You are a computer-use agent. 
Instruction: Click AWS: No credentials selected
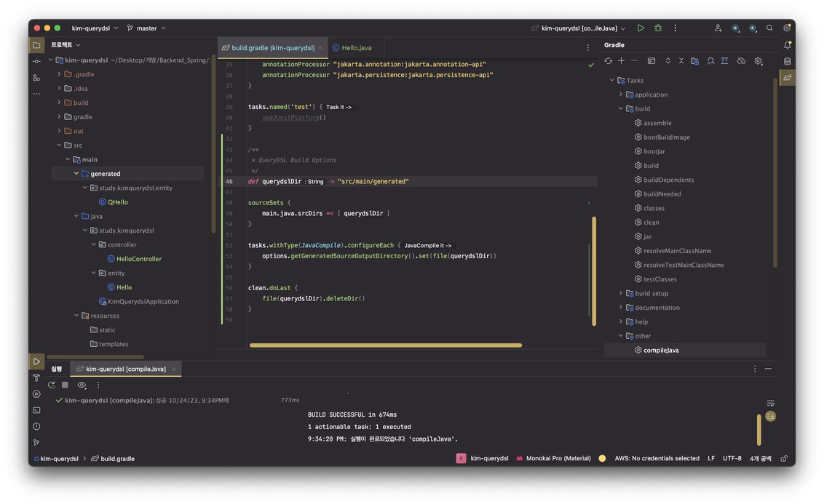pos(657,458)
